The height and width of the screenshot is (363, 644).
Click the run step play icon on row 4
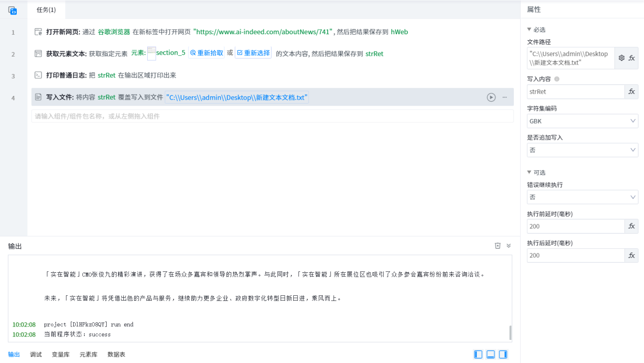tap(491, 98)
